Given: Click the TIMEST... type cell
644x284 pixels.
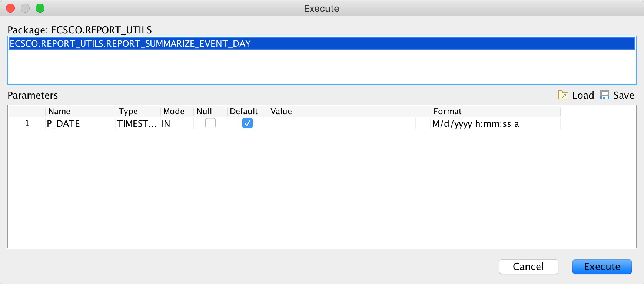Looking at the screenshot, I should point(137,123).
